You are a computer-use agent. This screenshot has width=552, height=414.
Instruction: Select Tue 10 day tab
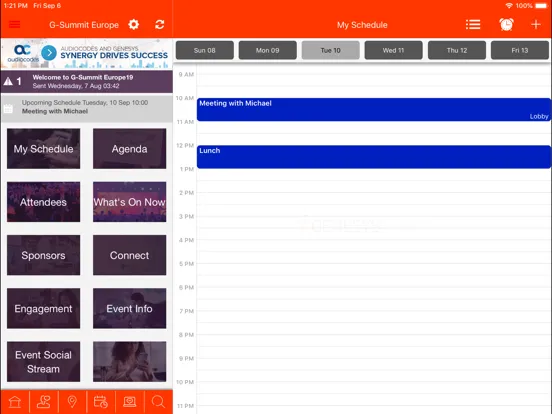(331, 50)
